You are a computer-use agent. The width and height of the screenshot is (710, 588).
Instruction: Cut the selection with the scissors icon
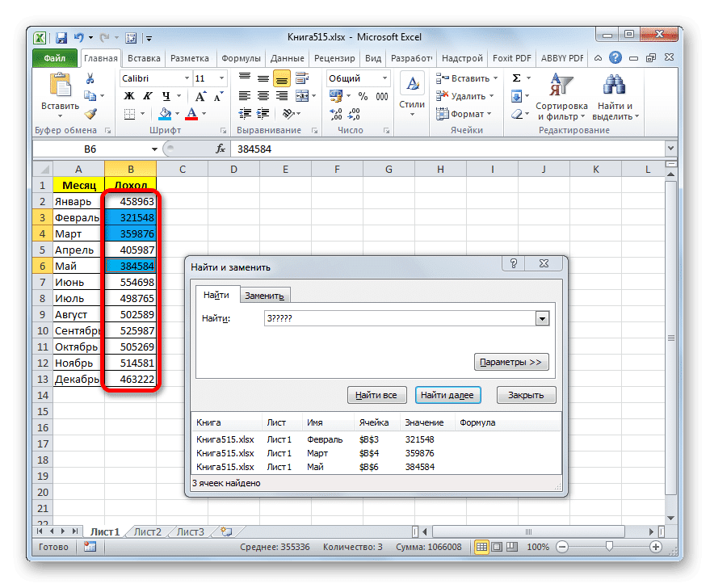click(90, 79)
